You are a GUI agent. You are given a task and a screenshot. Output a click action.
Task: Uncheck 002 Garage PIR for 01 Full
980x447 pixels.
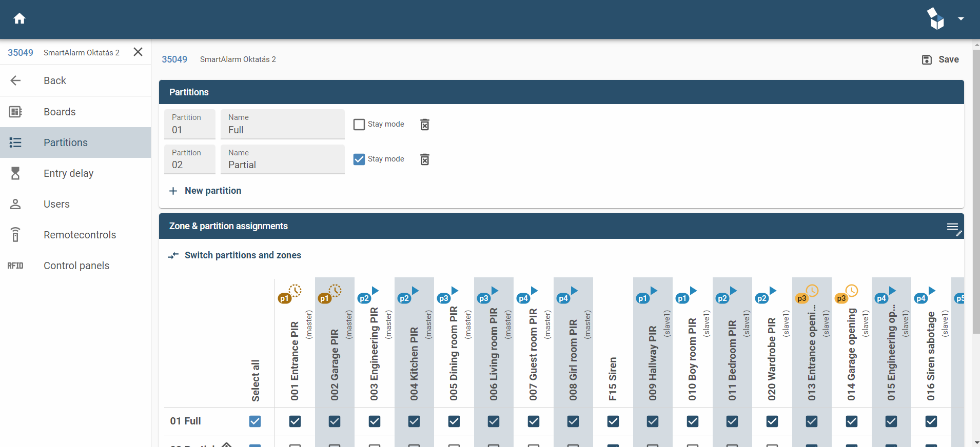[x=335, y=421]
